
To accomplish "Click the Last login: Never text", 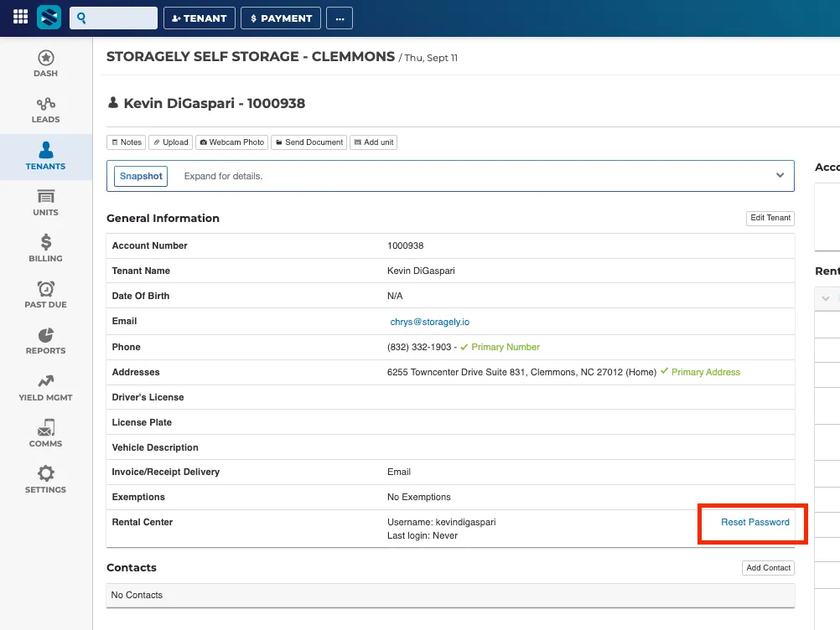I will click(423, 536).
